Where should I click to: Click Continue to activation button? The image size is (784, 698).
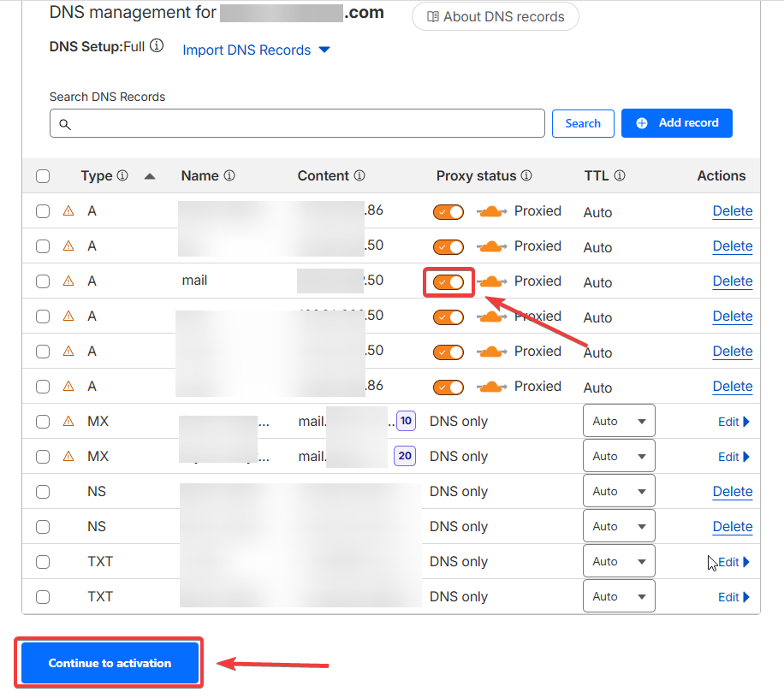[110, 663]
